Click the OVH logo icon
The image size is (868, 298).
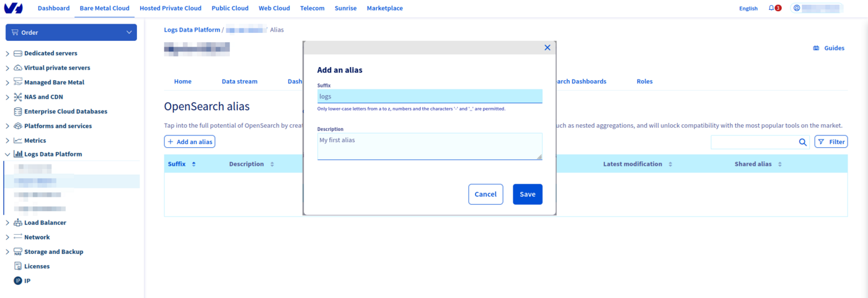12,8
